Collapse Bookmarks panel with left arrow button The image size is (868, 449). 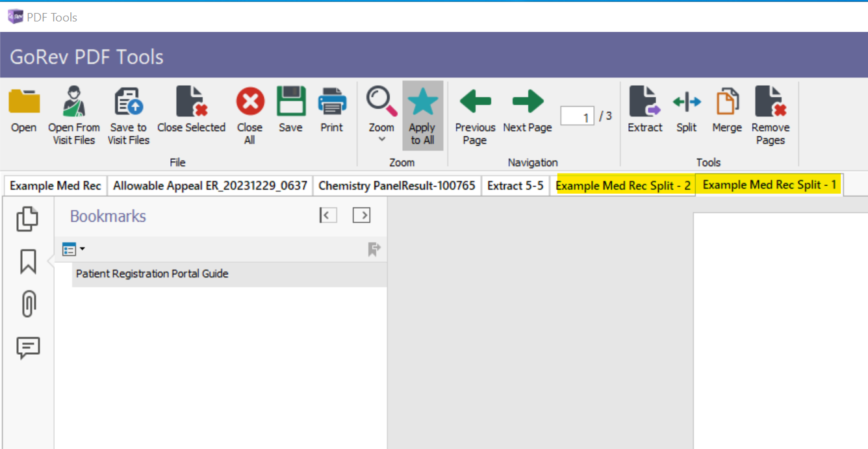point(328,215)
